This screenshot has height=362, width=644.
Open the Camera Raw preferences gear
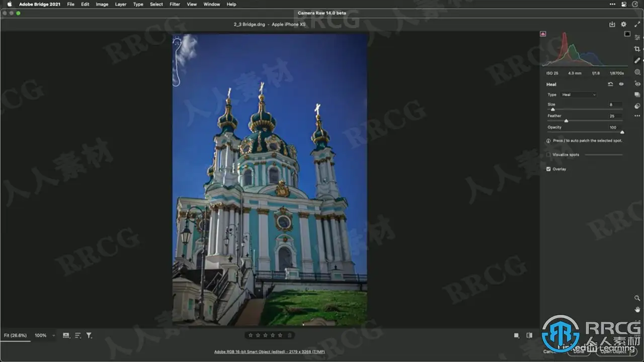pos(623,24)
